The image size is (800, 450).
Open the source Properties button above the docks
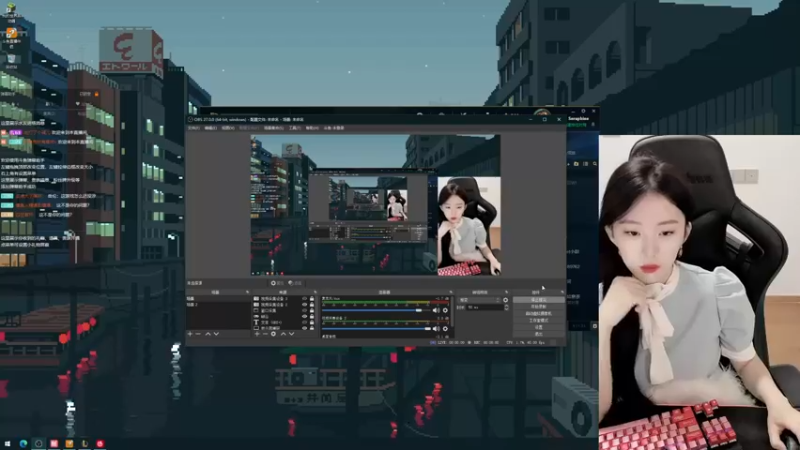(x=278, y=283)
